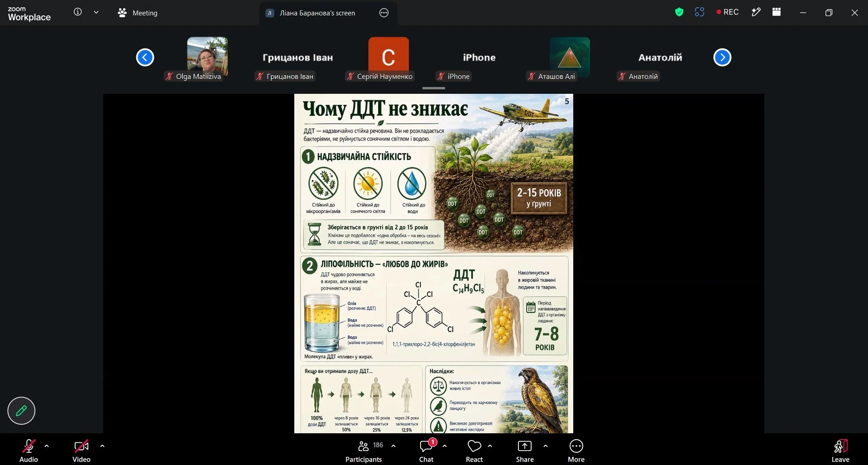Expand the dropdown next to meeting info
Image resolution: width=868 pixels, height=465 pixels.
coord(96,12)
